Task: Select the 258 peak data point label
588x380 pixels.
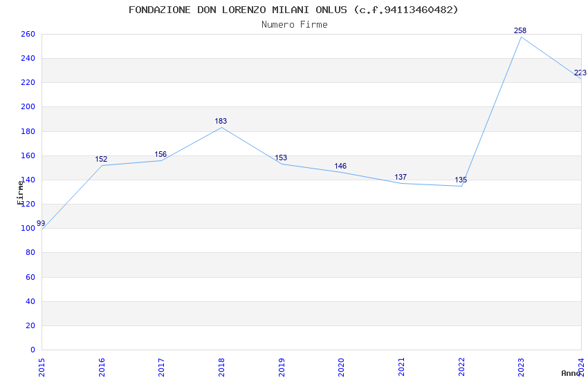Action: (520, 30)
